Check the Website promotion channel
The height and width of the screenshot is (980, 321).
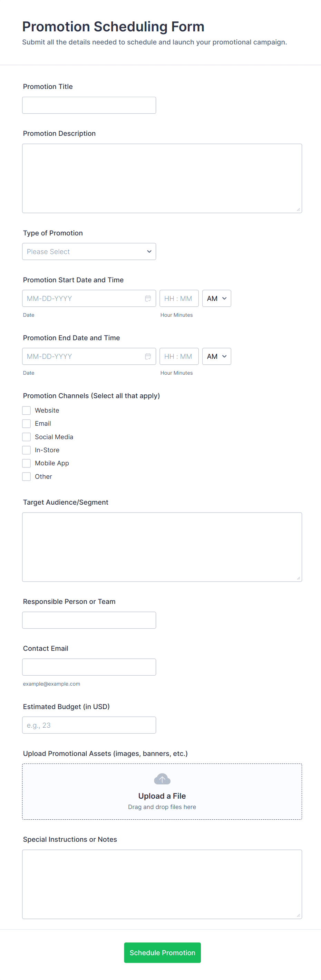tap(26, 410)
